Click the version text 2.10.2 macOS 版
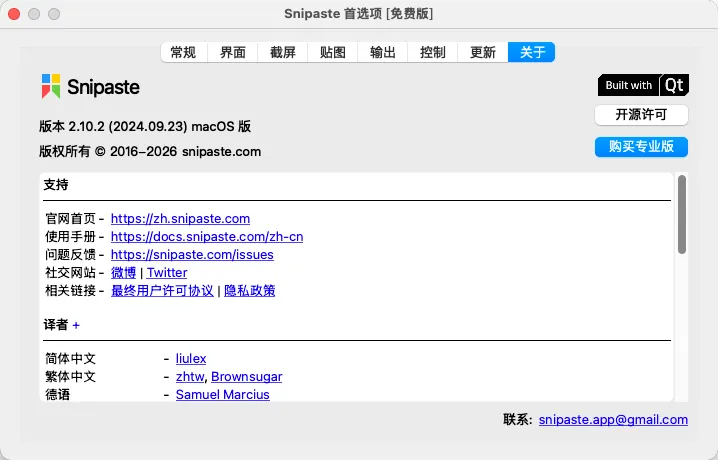Image resolution: width=718 pixels, height=460 pixels. pos(145,126)
